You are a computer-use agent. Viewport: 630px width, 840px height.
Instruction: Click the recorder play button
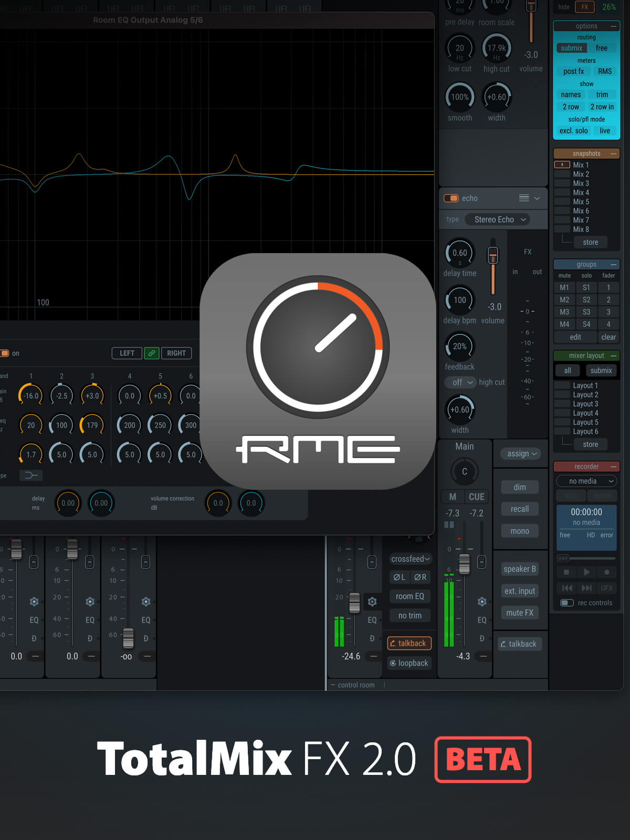click(586, 572)
